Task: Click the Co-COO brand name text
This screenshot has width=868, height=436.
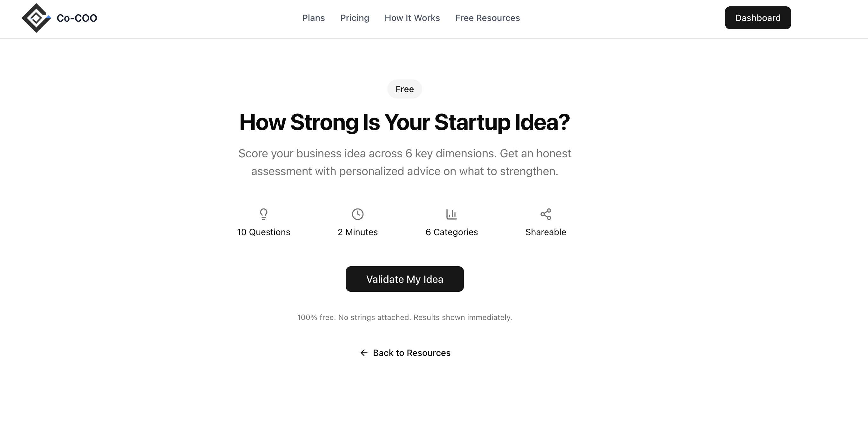Action: coord(77,18)
